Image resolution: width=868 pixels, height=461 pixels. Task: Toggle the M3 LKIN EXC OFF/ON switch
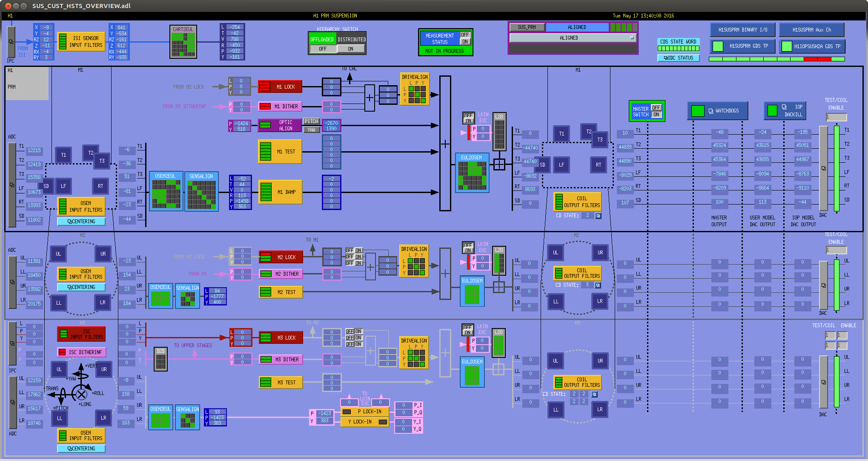pos(468,330)
